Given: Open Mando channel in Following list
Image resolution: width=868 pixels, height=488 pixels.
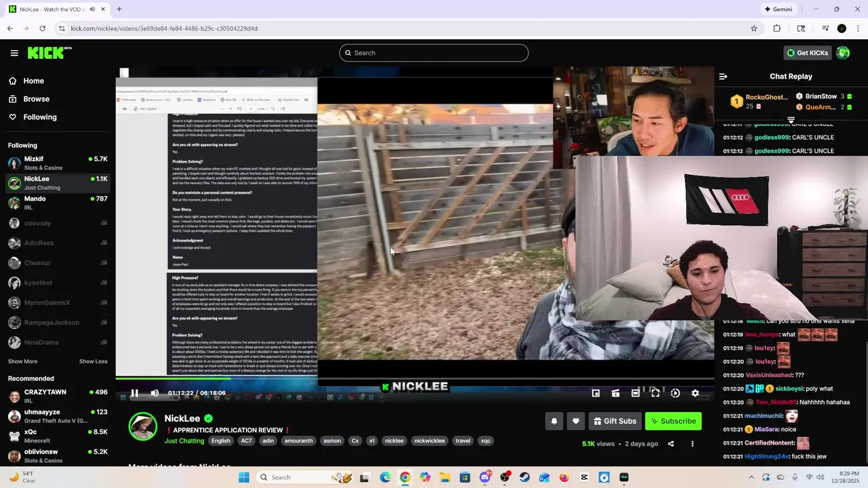Looking at the screenshot, I should click(x=58, y=203).
